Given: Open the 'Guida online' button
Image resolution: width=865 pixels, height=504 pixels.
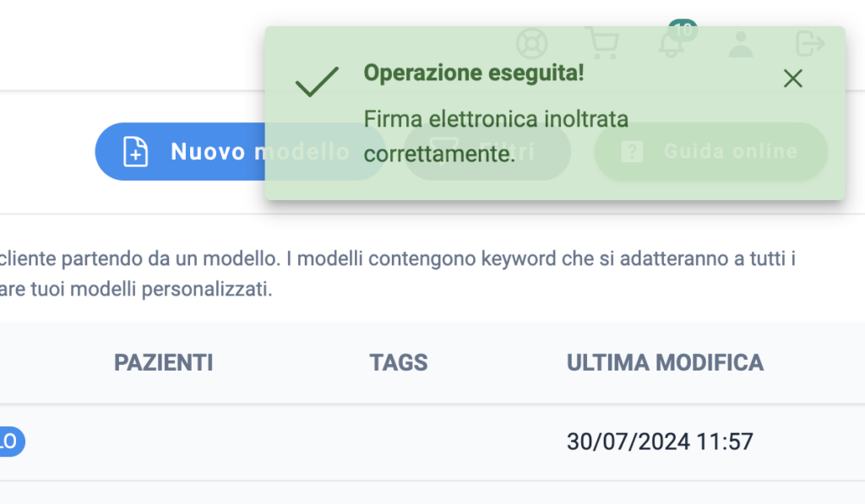Looking at the screenshot, I should (710, 152).
